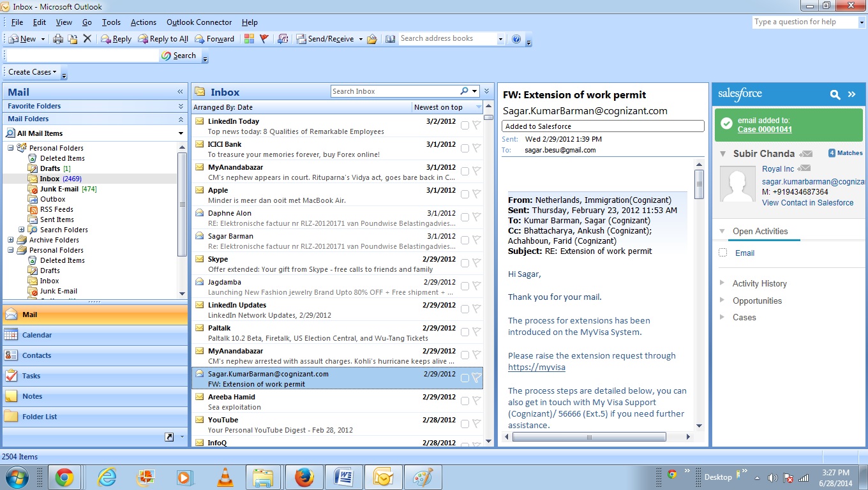The width and height of the screenshot is (868, 490).
Task: Open VLC media player from taskbar
Action: (225, 477)
